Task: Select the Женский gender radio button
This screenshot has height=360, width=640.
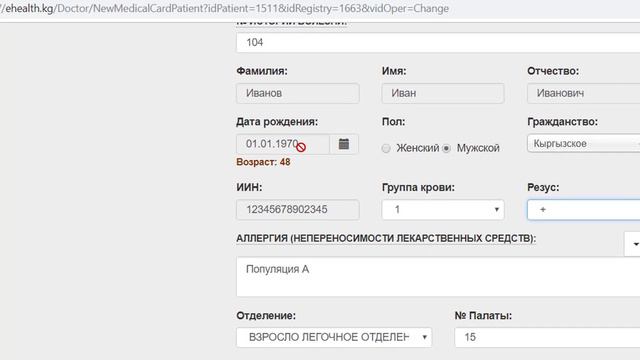Action: (x=386, y=148)
